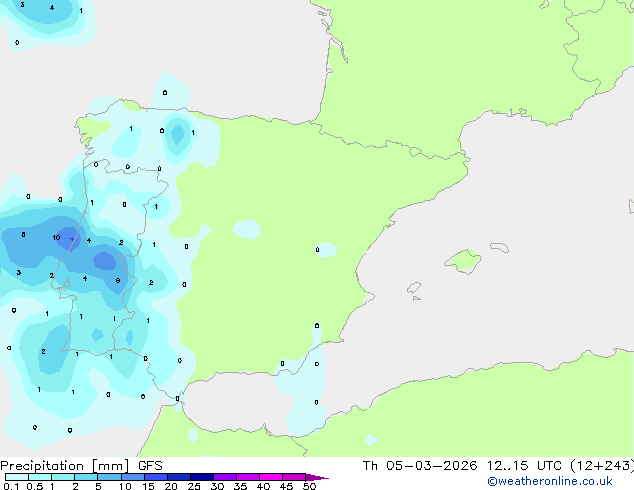
Task: Click the 40–45 mm magenta legend swatch
Action: point(271,477)
